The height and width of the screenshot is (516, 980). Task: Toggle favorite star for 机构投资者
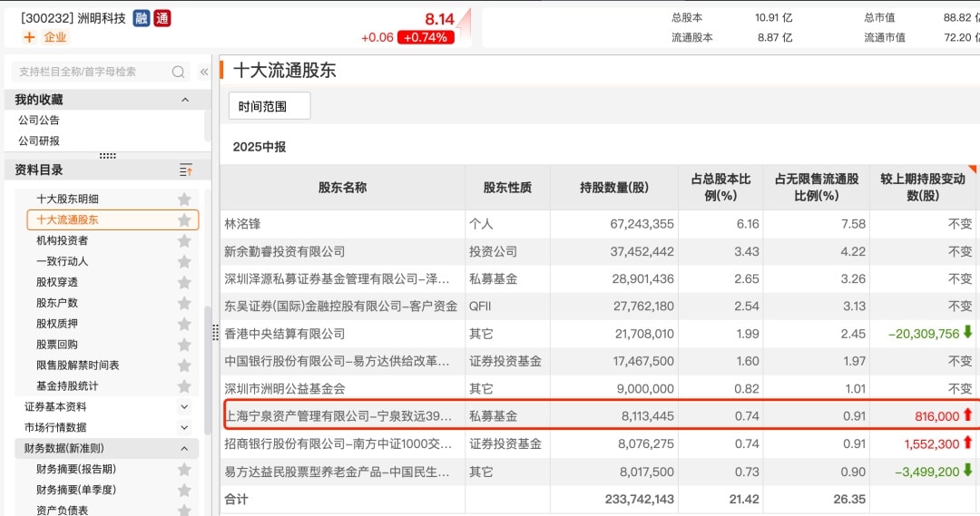184,240
